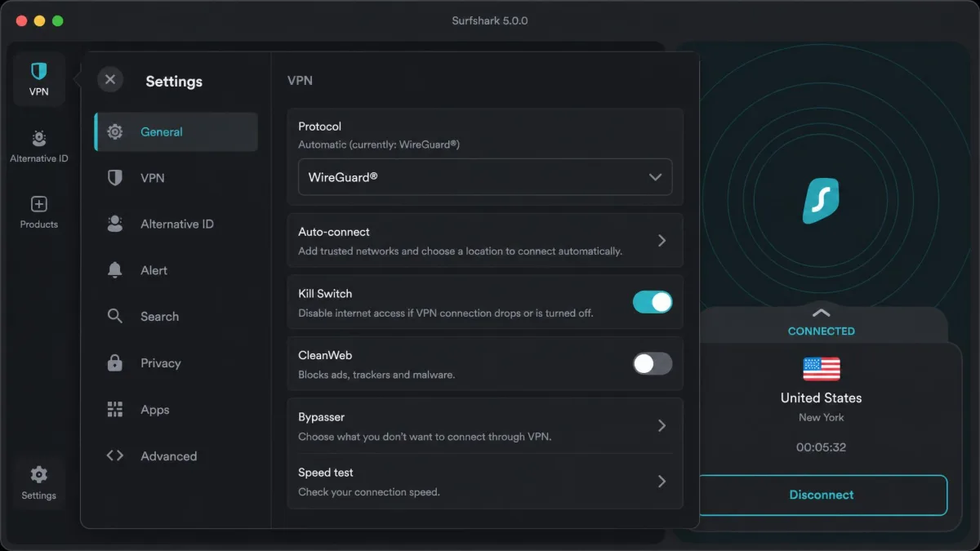980x551 pixels.
Task: Select the General settings tab
Action: click(176, 131)
